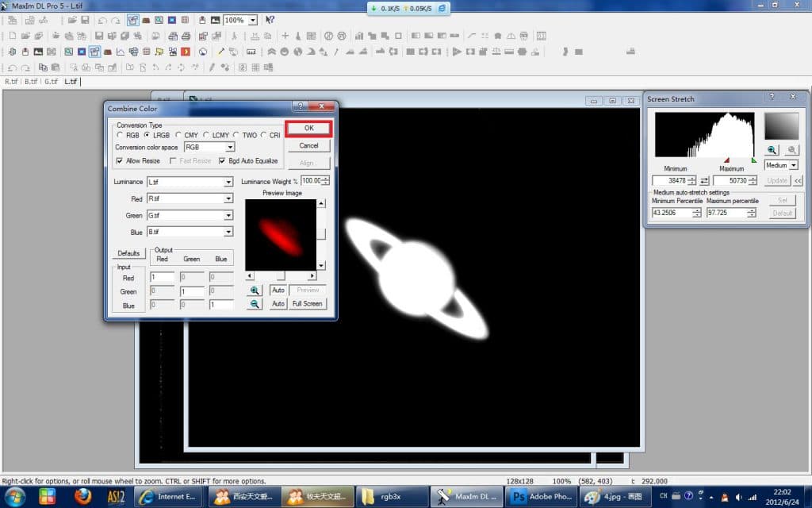
Task: Open the Luminance file dropdown
Action: click(228, 183)
